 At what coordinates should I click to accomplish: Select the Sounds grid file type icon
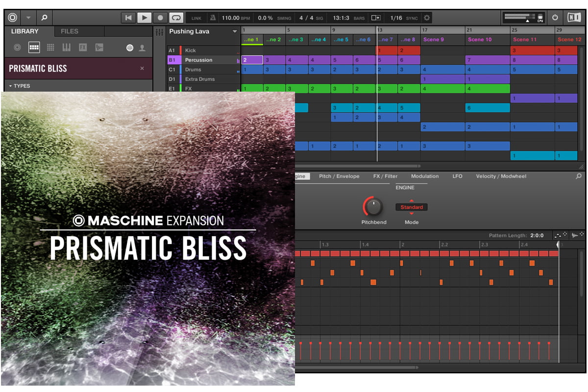pyautogui.click(x=50, y=48)
